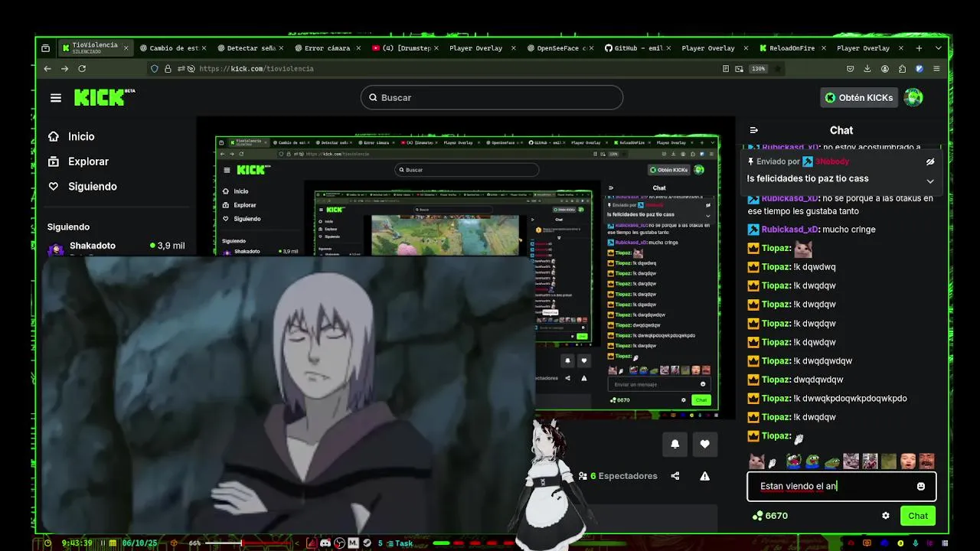980x551 pixels.
Task: Report the stream with the warning icon
Action: [704, 476]
